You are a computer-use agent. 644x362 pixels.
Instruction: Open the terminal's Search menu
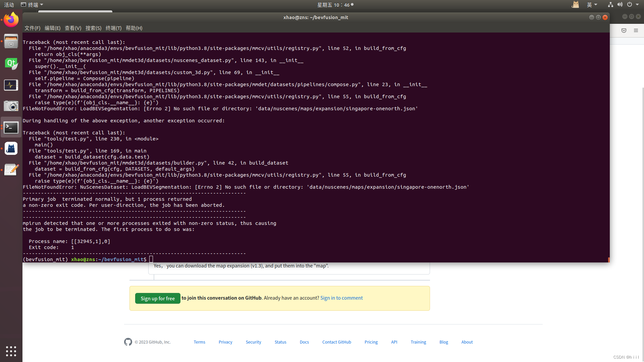click(93, 28)
